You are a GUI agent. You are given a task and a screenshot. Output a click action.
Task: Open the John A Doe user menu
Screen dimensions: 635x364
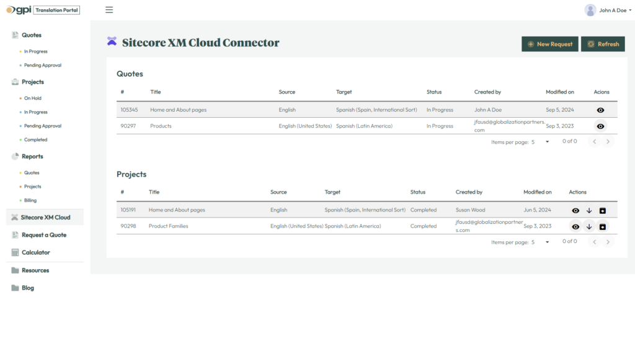608,10
